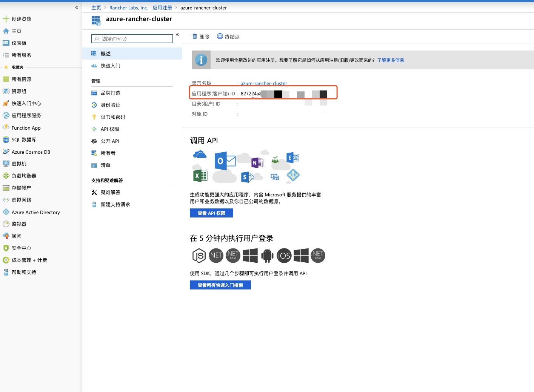The image size is (534, 392).
Task: Select 概述 in the resource menu
Action: tap(132, 54)
